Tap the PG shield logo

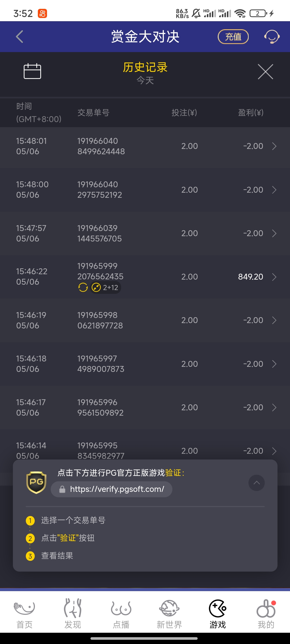pyautogui.click(x=36, y=482)
